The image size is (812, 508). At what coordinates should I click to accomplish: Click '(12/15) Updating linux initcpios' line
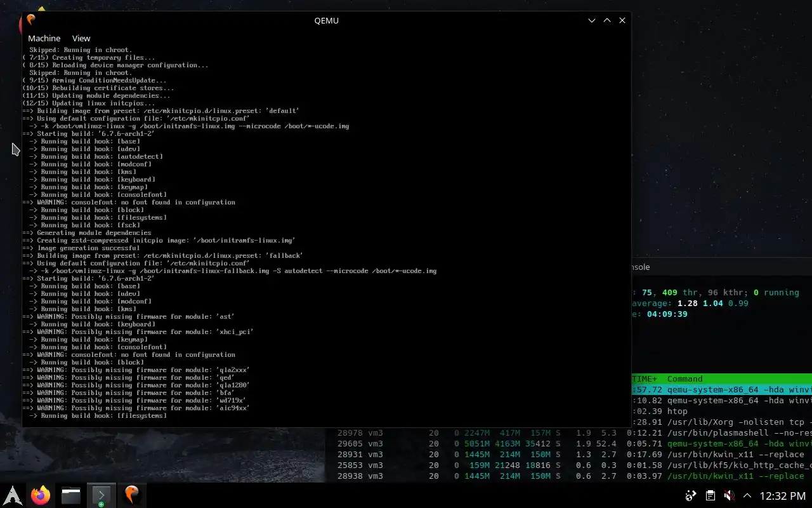click(x=88, y=103)
